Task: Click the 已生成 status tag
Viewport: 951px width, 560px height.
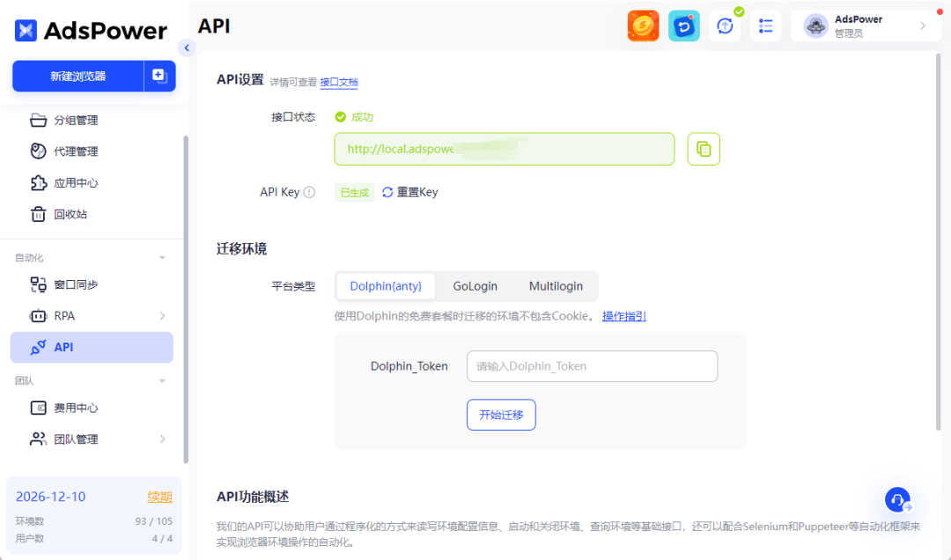Action: click(x=355, y=192)
